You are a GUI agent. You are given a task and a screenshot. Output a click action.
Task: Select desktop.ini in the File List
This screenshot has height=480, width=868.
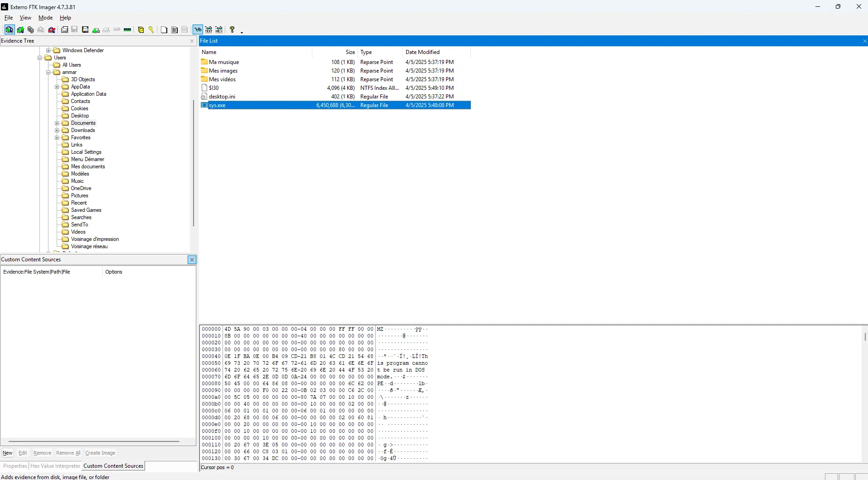tap(222, 97)
